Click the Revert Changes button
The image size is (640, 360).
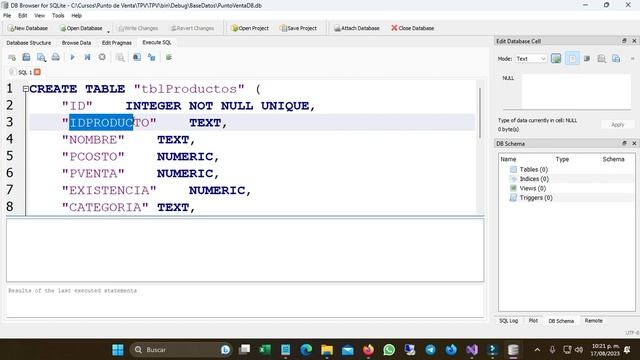(x=192, y=28)
